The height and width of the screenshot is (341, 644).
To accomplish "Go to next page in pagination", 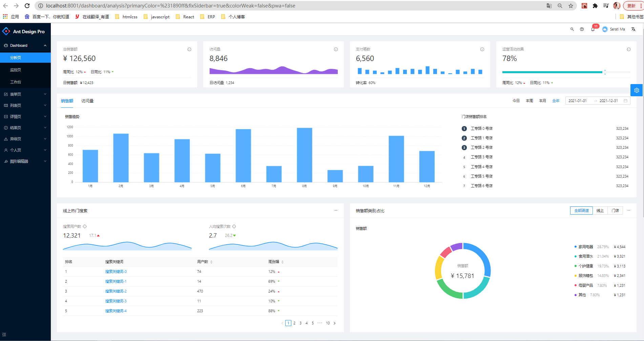I will point(334,323).
